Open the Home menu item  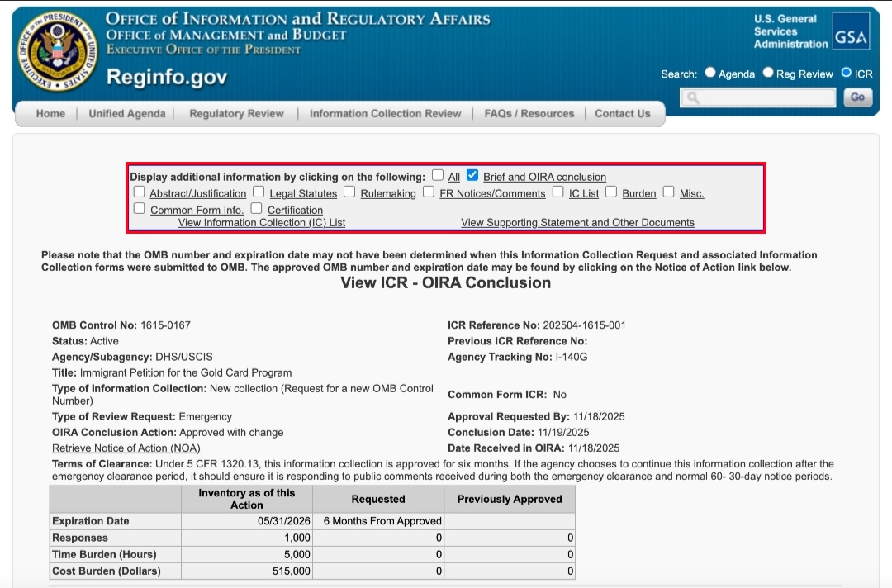click(50, 114)
